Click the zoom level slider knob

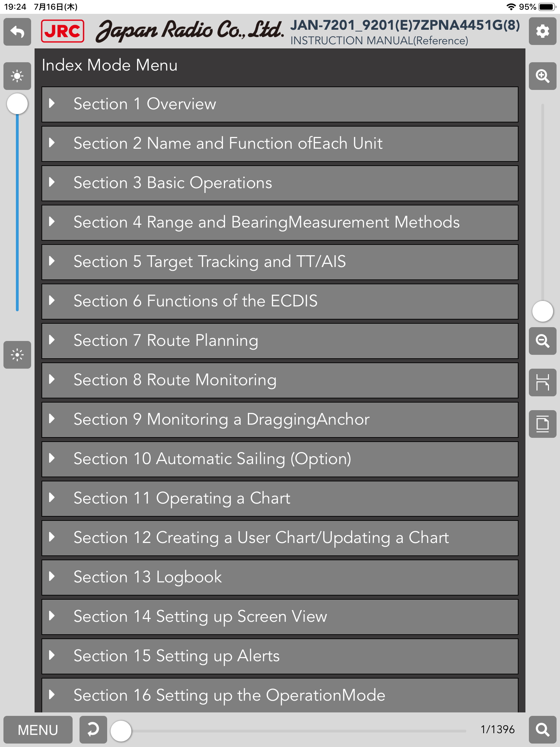(542, 311)
